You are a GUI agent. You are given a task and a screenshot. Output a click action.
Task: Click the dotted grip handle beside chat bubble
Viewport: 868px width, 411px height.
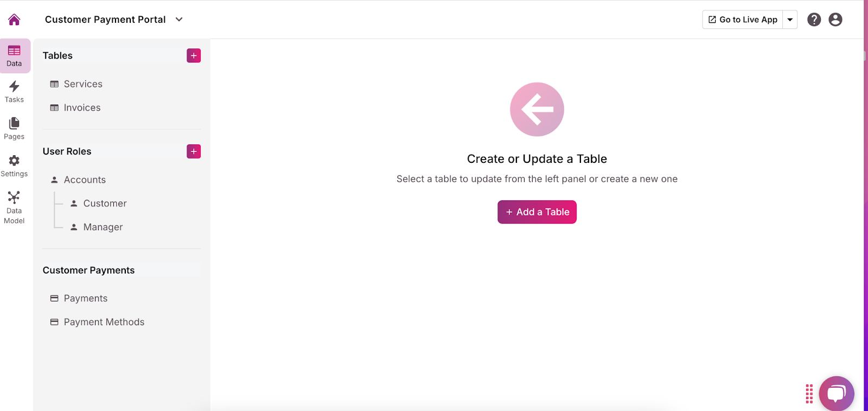click(809, 394)
